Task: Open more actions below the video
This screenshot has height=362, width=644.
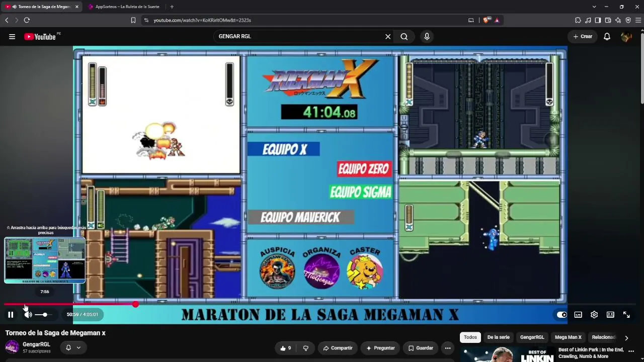Action: coord(447,348)
